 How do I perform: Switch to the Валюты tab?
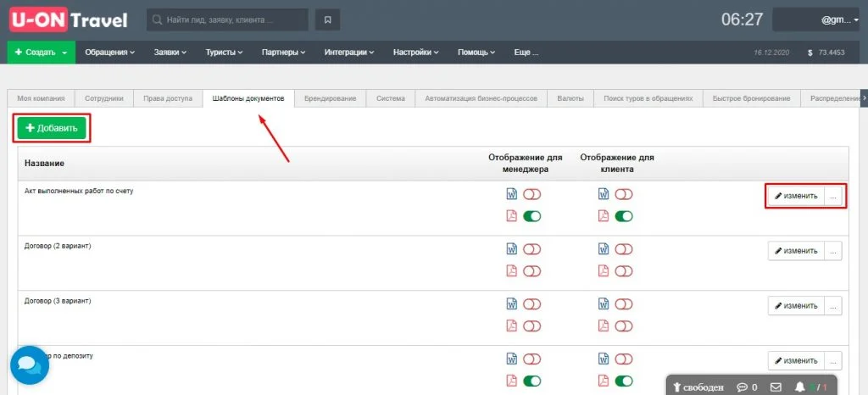point(570,98)
